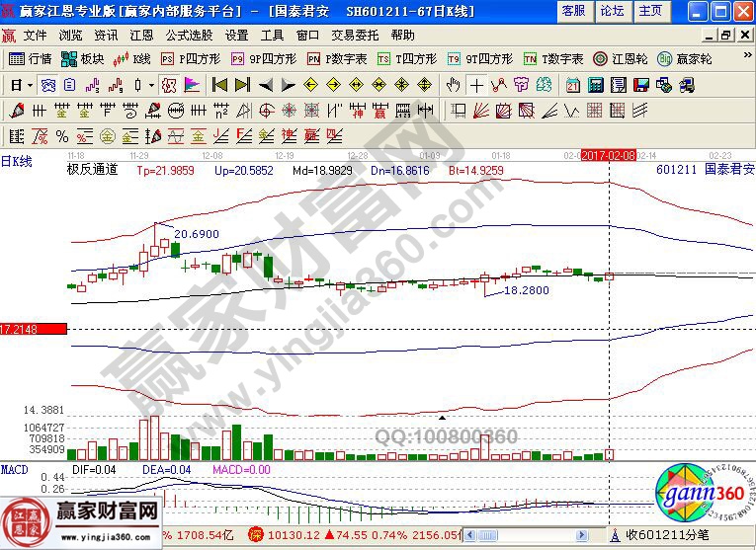Click the 论坛 forum button
This screenshot has width=756, height=550.
[x=612, y=11]
